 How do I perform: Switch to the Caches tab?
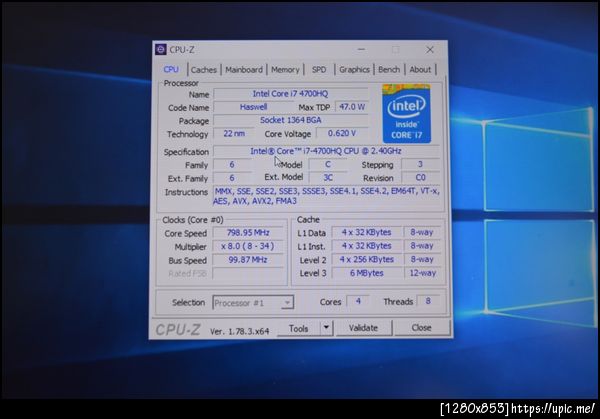pyautogui.click(x=204, y=70)
